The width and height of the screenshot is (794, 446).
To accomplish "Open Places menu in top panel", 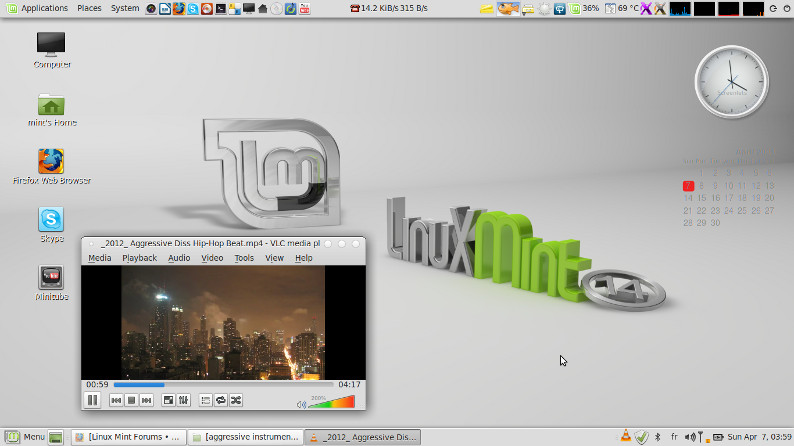I will pyautogui.click(x=89, y=8).
